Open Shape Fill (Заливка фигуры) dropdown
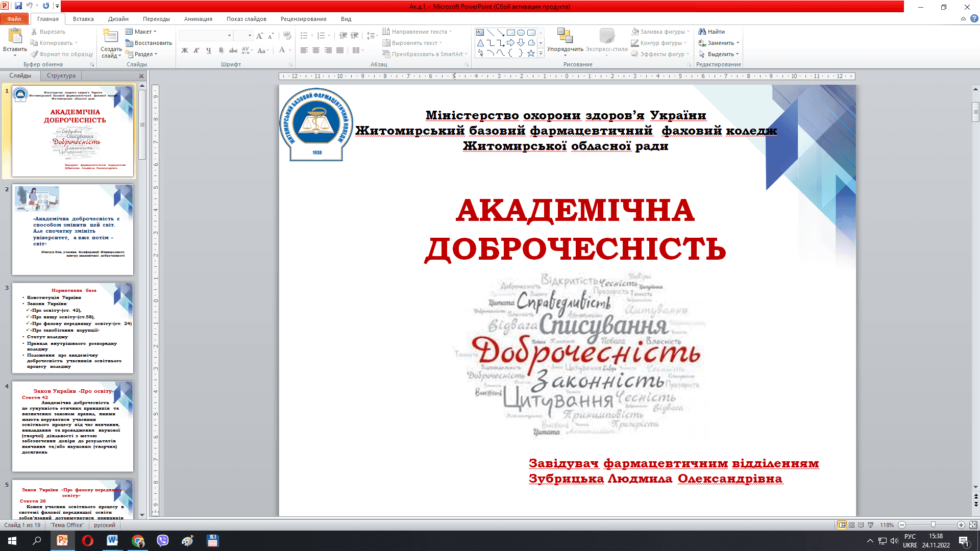 (660, 32)
